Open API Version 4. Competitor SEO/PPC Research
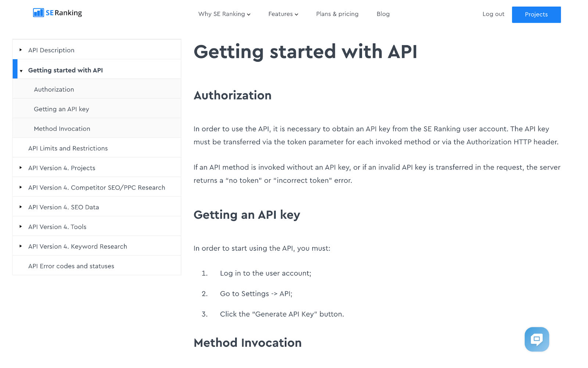The image size is (588, 368). 97,187
